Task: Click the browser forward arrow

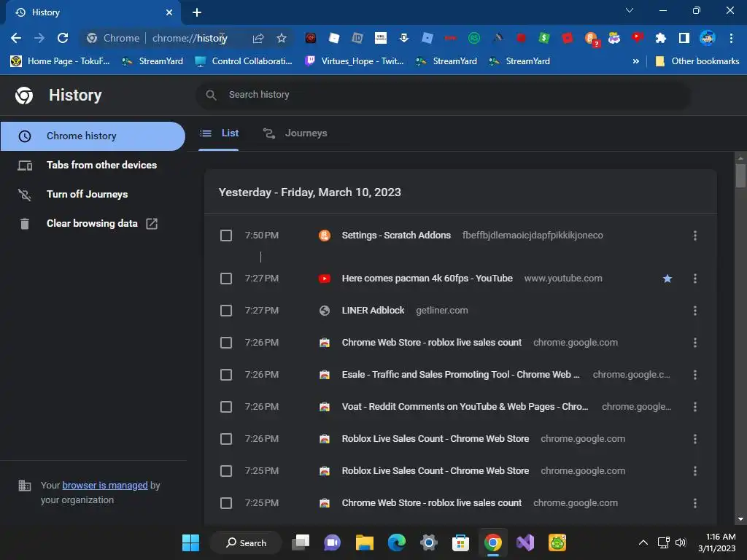Action: click(39, 38)
